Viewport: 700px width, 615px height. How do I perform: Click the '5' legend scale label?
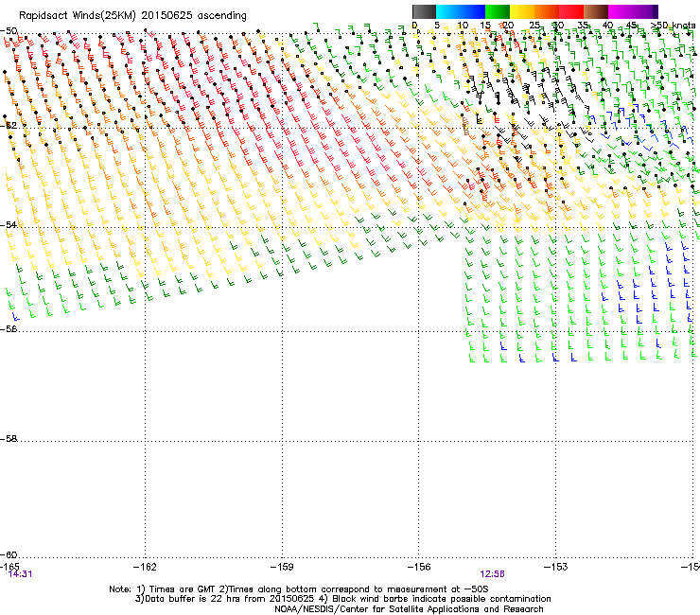(x=437, y=26)
